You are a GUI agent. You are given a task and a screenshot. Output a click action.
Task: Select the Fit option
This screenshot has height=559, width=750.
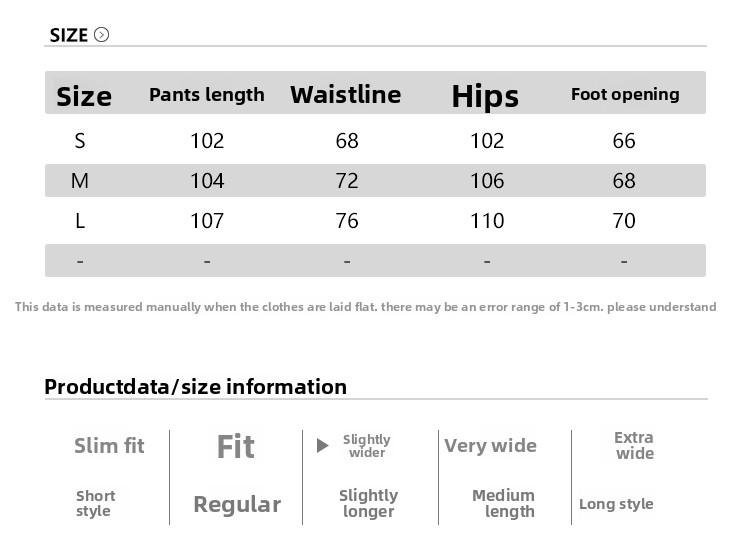click(236, 446)
